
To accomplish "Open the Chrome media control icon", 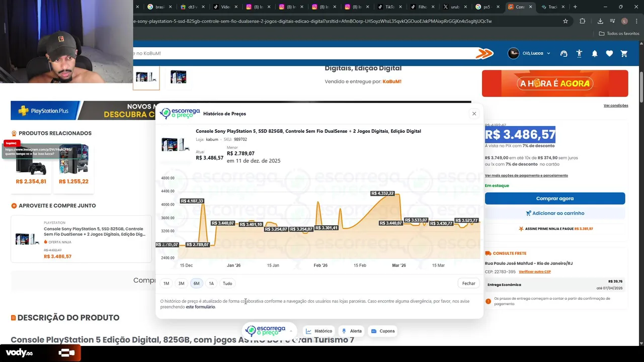I will pyautogui.click(x=612, y=21).
